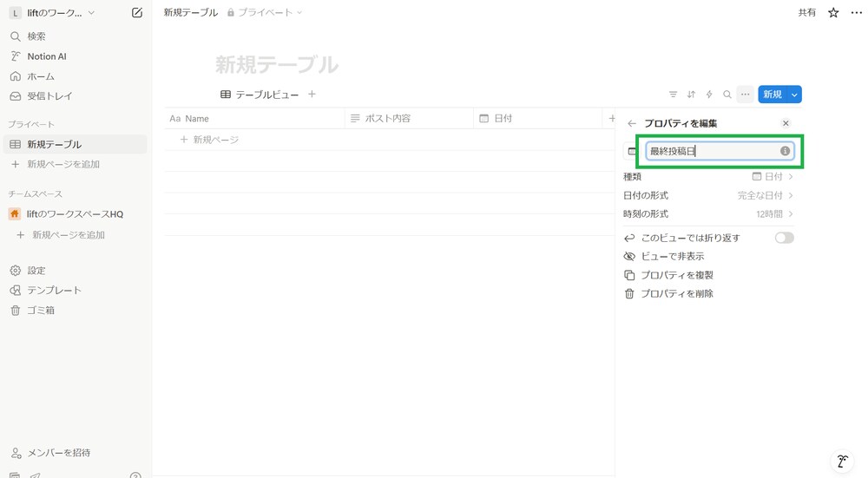Open the workspace switcher dropdown
The height and width of the screenshot is (478, 868).
pyautogui.click(x=53, y=13)
